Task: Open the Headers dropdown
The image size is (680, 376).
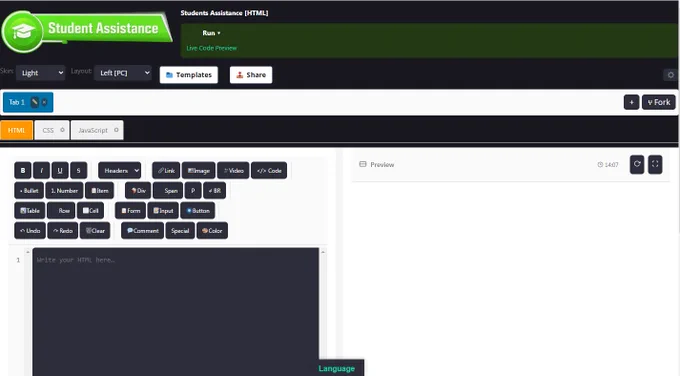Action: coord(120,170)
